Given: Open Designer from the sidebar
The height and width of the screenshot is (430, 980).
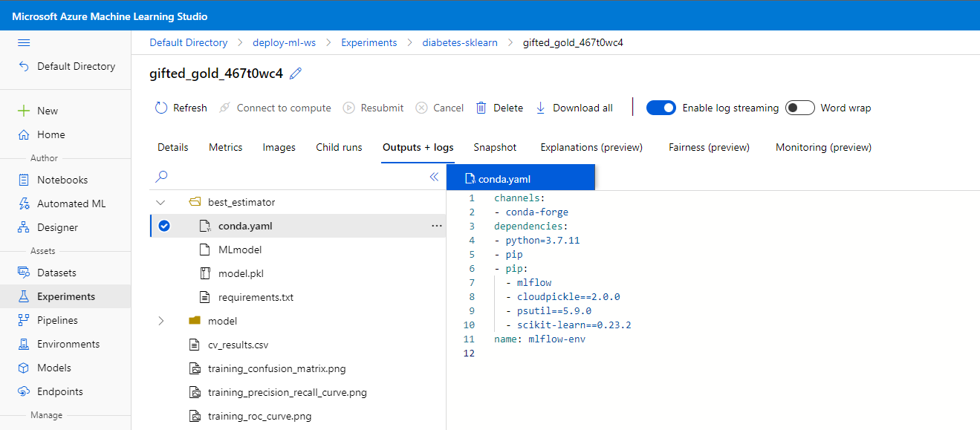Looking at the screenshot, I should pyautogui.click(x=57, y=227).
